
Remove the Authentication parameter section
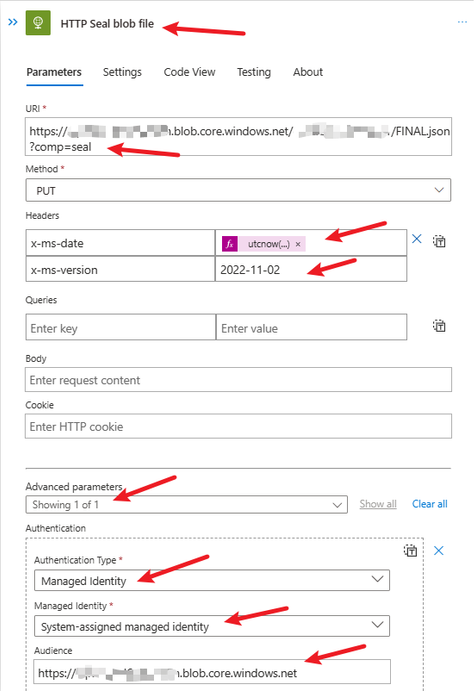tap(439, 550)
